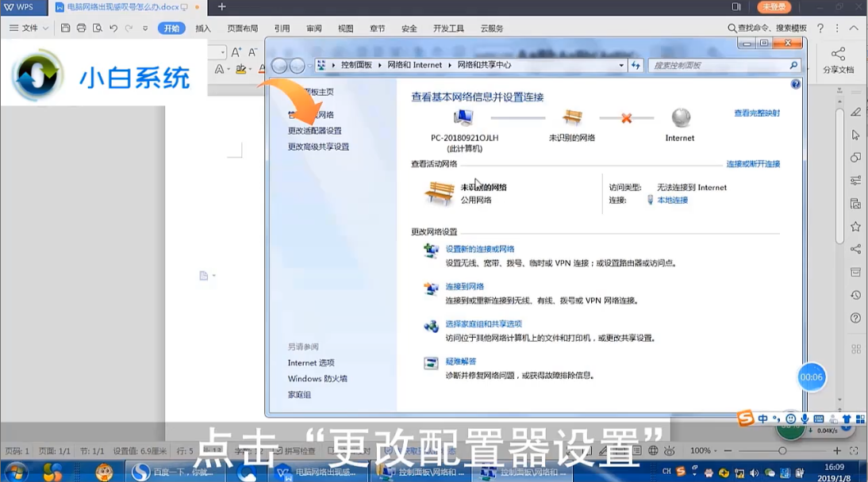Collapse the WPS ribbon with chevron
Screen dimensions: 868x482
click(855, 28)
